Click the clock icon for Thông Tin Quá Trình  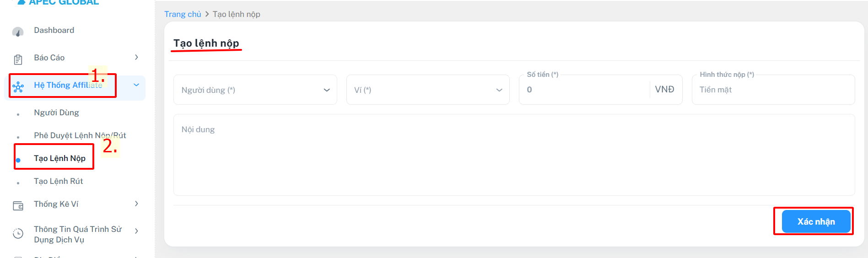click(18, 233)
